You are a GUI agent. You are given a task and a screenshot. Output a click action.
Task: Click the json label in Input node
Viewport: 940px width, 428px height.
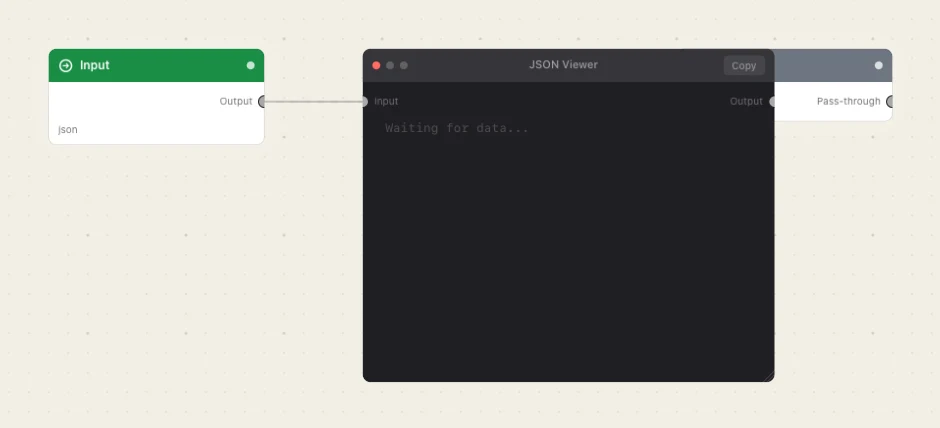click(x=68, y=129)
